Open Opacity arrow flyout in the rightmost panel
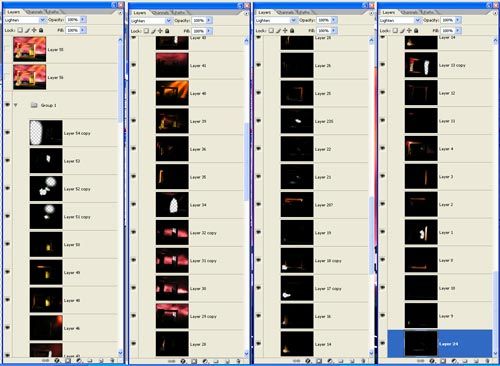 point(458,20)
